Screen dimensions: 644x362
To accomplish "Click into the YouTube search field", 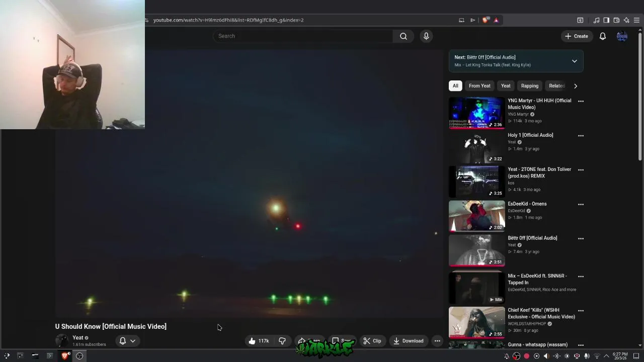I will point(303,36).
